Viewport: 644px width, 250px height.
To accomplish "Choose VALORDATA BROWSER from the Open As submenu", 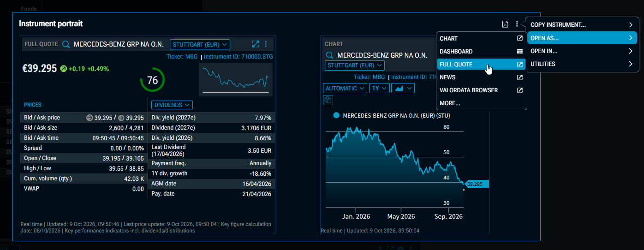I will point(481,90).
